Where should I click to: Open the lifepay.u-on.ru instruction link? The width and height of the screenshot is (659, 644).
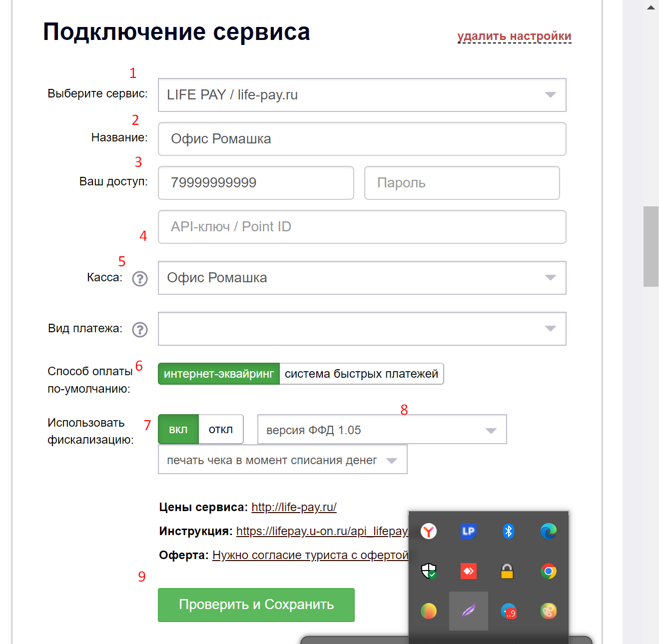coord(322,531)
